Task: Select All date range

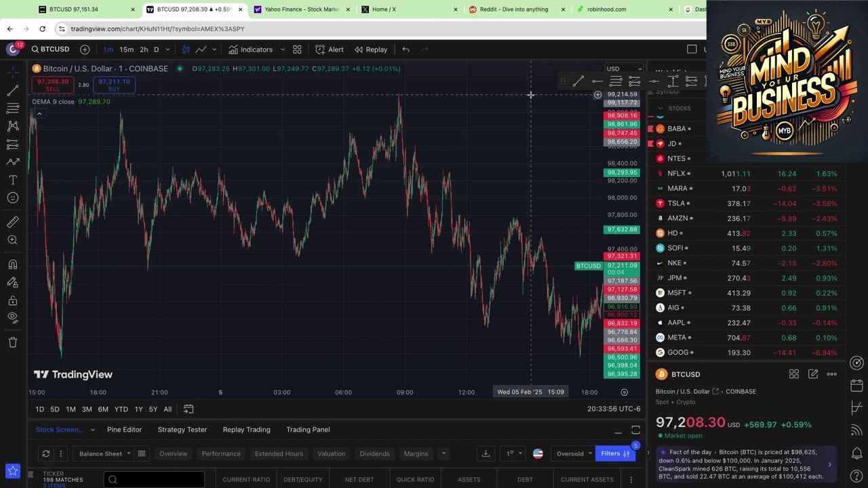Action: (167, 409)
